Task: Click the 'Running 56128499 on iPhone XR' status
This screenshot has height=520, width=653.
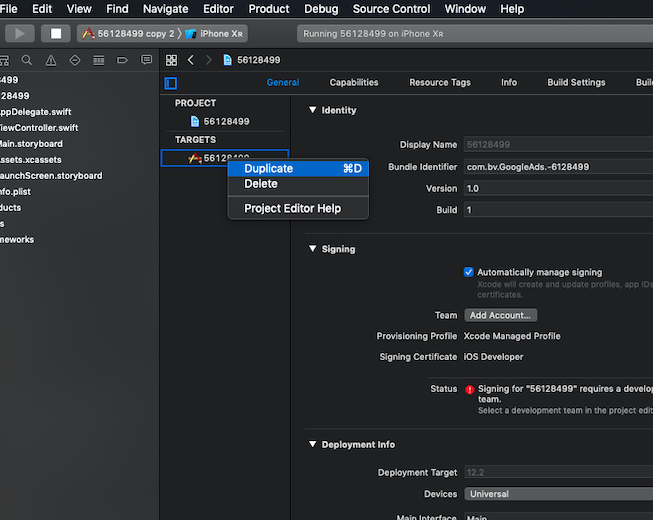Action: [373, 34]
